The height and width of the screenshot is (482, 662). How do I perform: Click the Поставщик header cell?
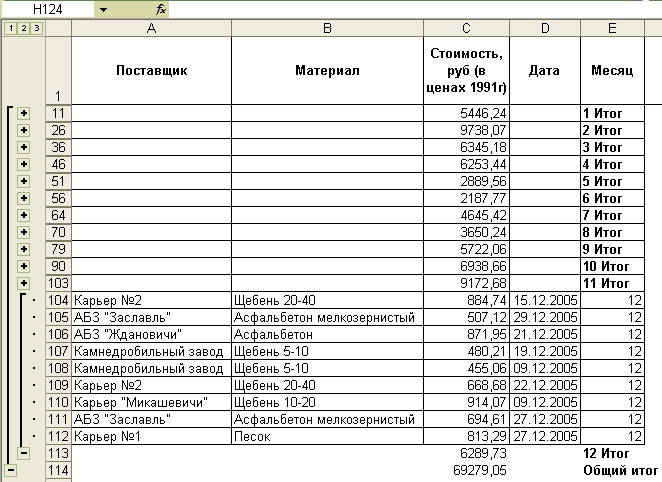[x=152, y=70]
